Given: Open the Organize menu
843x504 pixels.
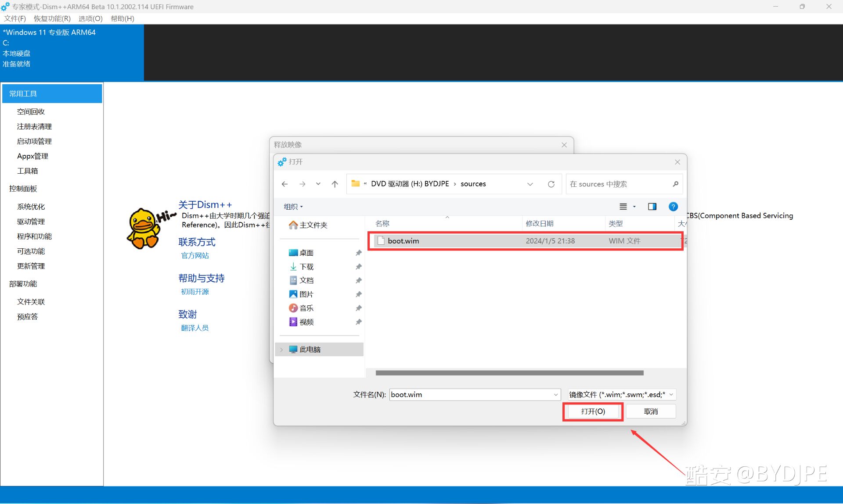Looking at the screenshot, I should [x=293, y=207].
